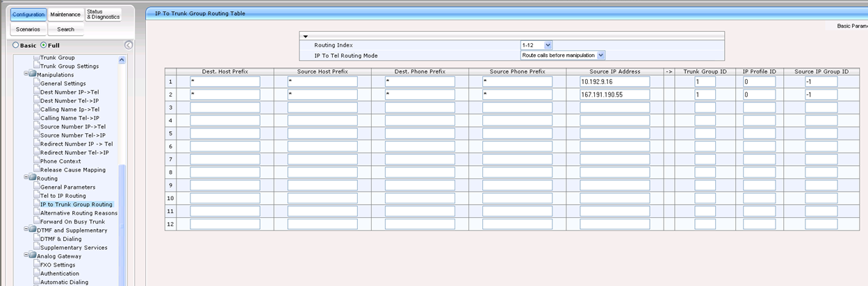This screenshot has width=868, height=286.
Task: Click row 2 Dest. Phone Prefix field
Action: click(420, 94)
